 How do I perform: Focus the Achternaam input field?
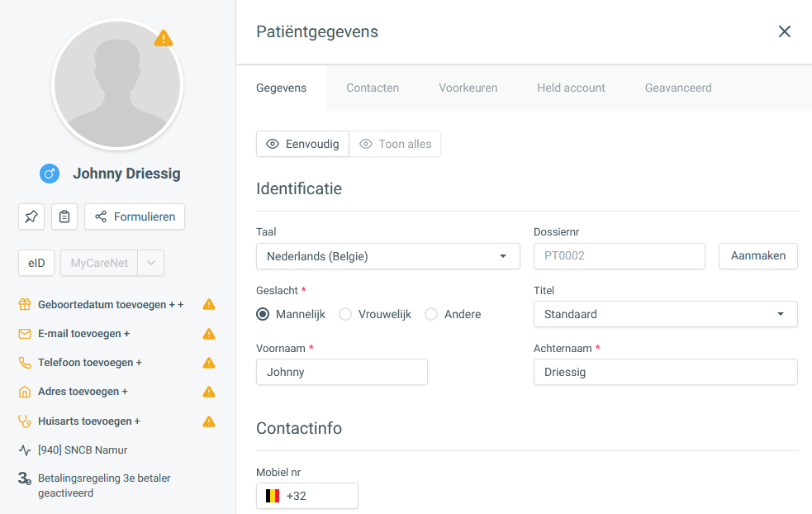pyautogui.click(x=666, y=372)
